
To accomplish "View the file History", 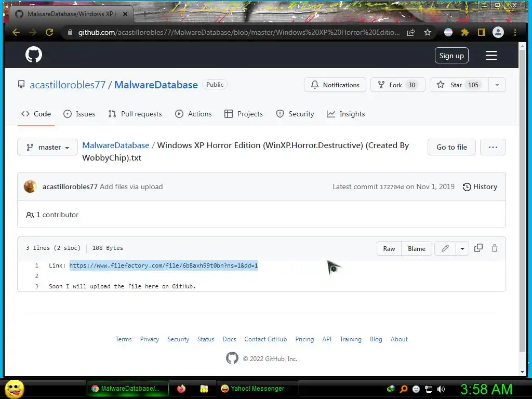I will [x=480, y=187].
